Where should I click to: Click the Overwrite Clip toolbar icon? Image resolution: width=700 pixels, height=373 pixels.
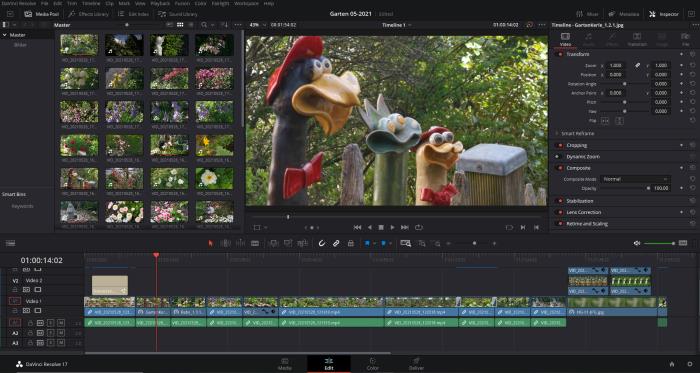coord(288,243)
